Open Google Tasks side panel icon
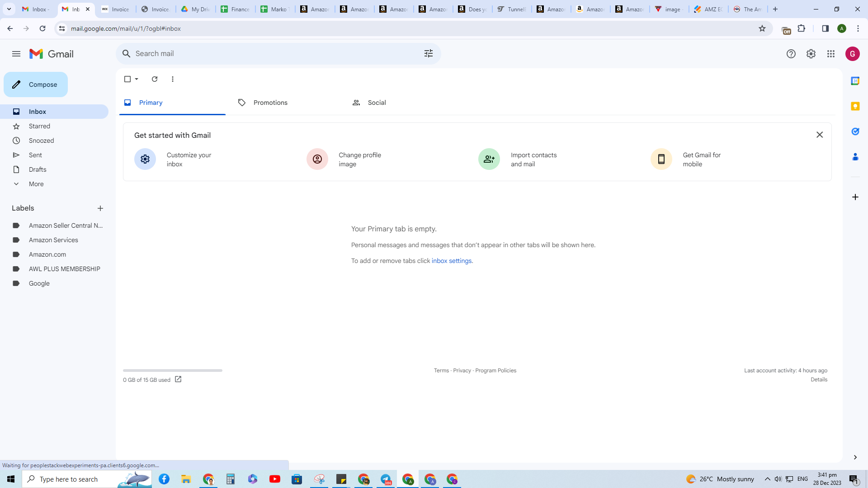868x488 pixels. (x=855, y=131)
